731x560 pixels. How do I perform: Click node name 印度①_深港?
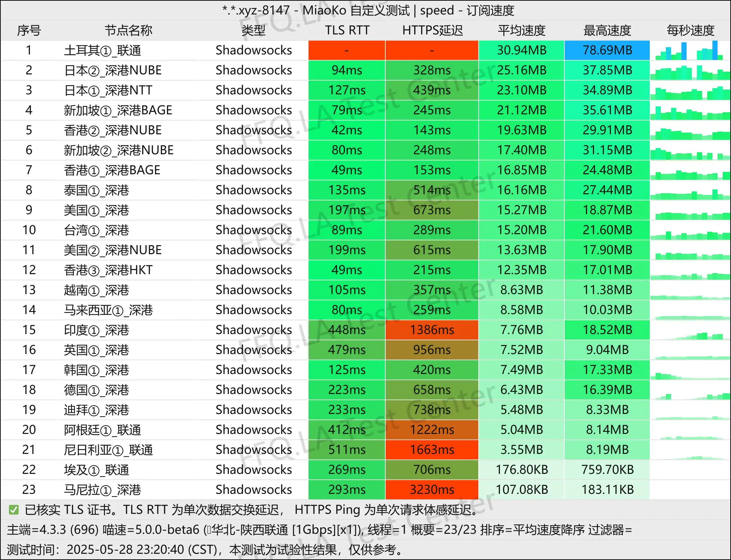tap(96, 330)
